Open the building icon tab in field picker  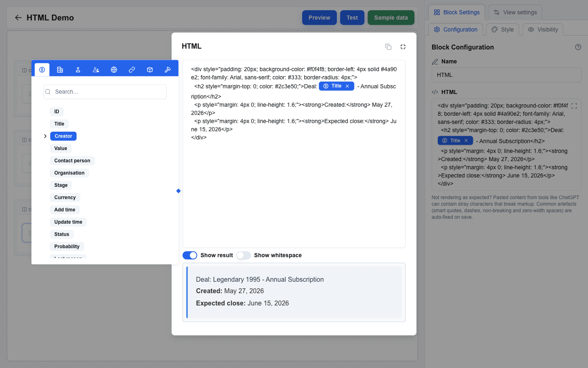coord(60,70)
